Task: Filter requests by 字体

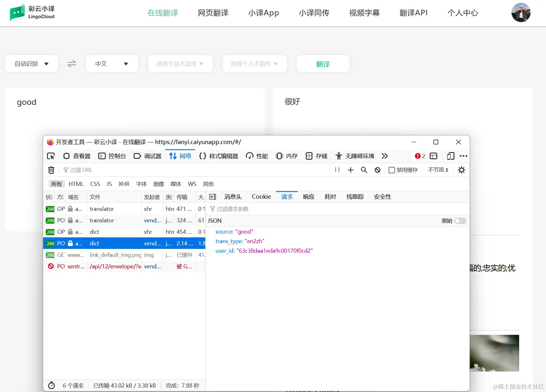Action: pyautogui.click(x=141, y=184)
